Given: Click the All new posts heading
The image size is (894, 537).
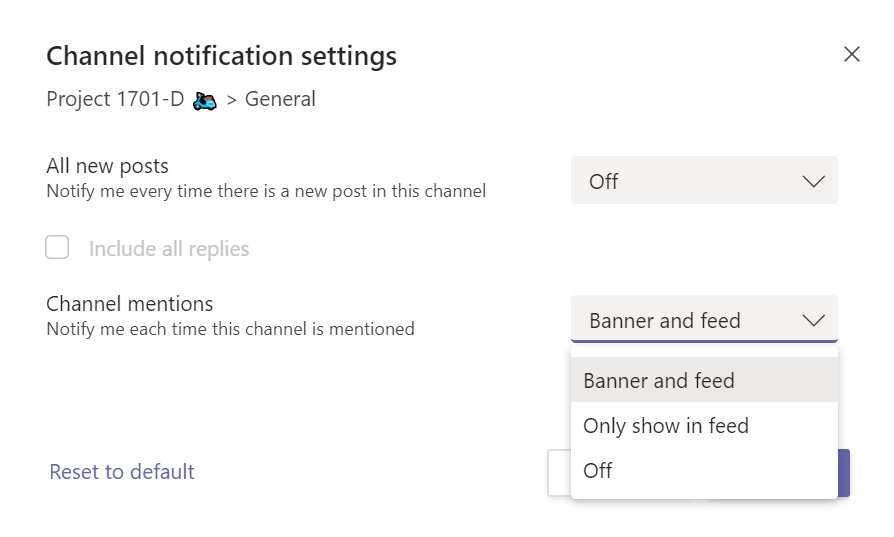Looking at the screenshot, I should 108,166.
